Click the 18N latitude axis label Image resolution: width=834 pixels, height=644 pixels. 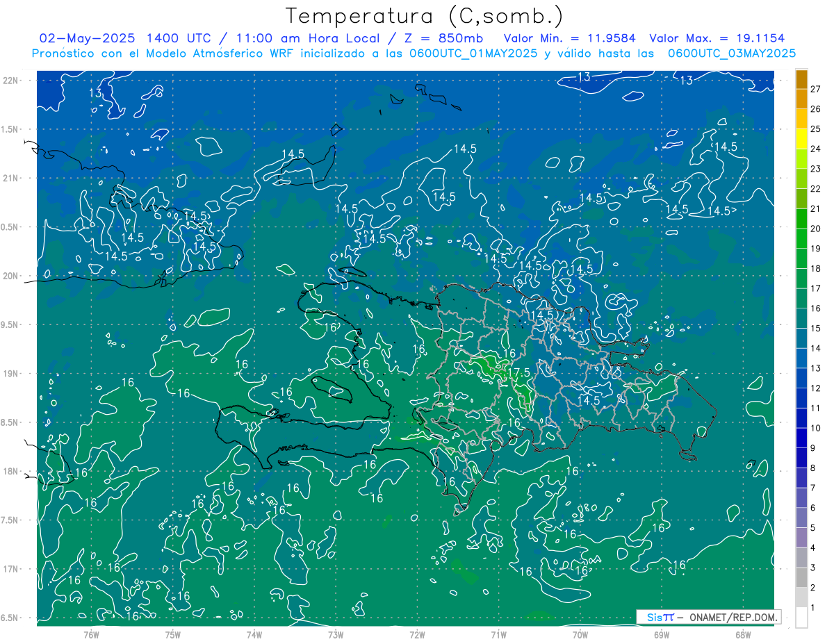(9, 471)
